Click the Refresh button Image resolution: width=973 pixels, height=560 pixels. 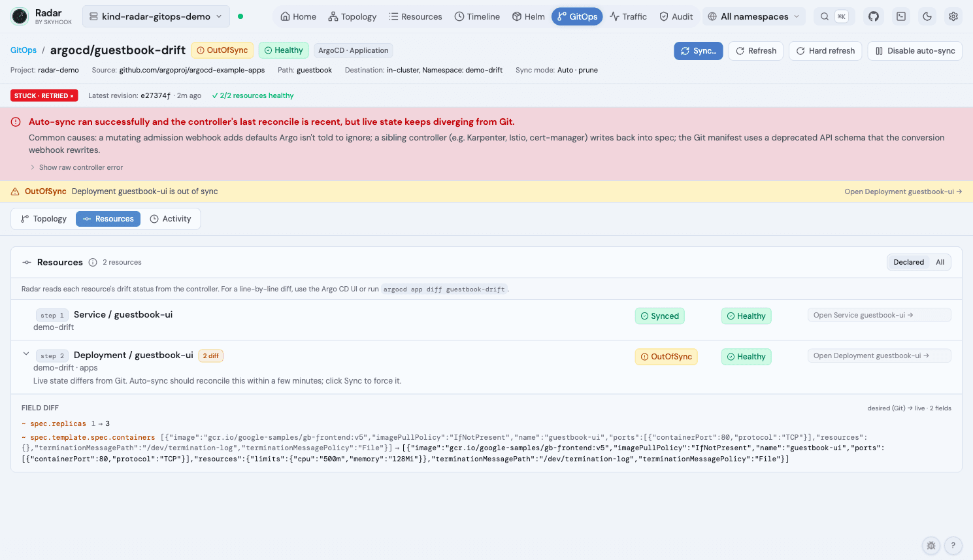pyautogui.click(x=756, y=51)
